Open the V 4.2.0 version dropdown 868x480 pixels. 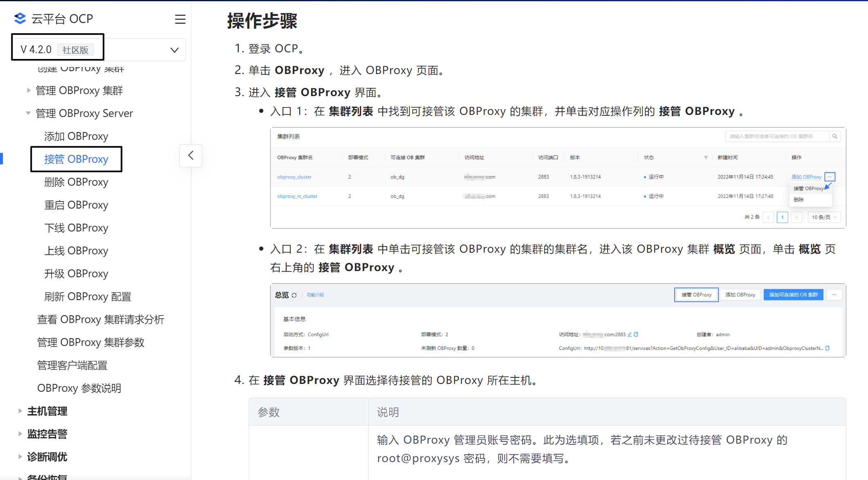click(99, 50)
